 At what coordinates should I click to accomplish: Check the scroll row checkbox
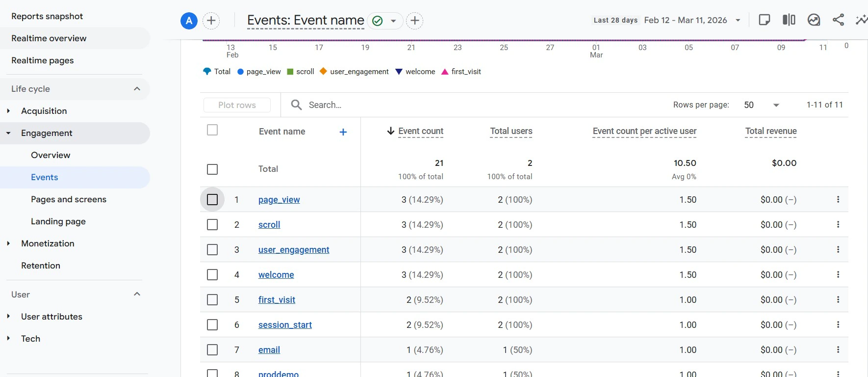click(x=212, y=224)
